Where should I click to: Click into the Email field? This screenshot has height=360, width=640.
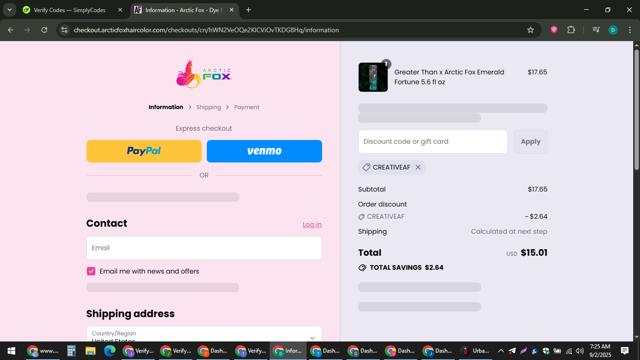204,248
